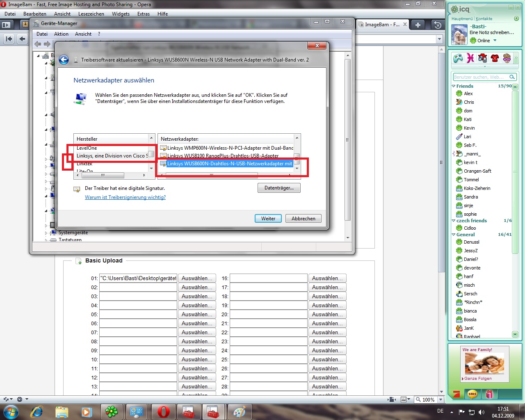
Task: Click the ICQ mobile devices red icon
Action: (x=482, y=58)
